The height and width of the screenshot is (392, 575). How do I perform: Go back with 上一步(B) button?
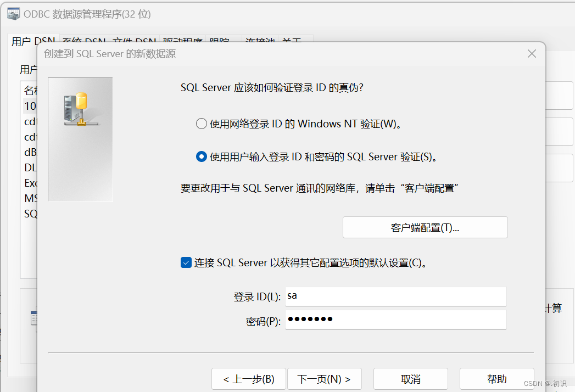[249, 379]
